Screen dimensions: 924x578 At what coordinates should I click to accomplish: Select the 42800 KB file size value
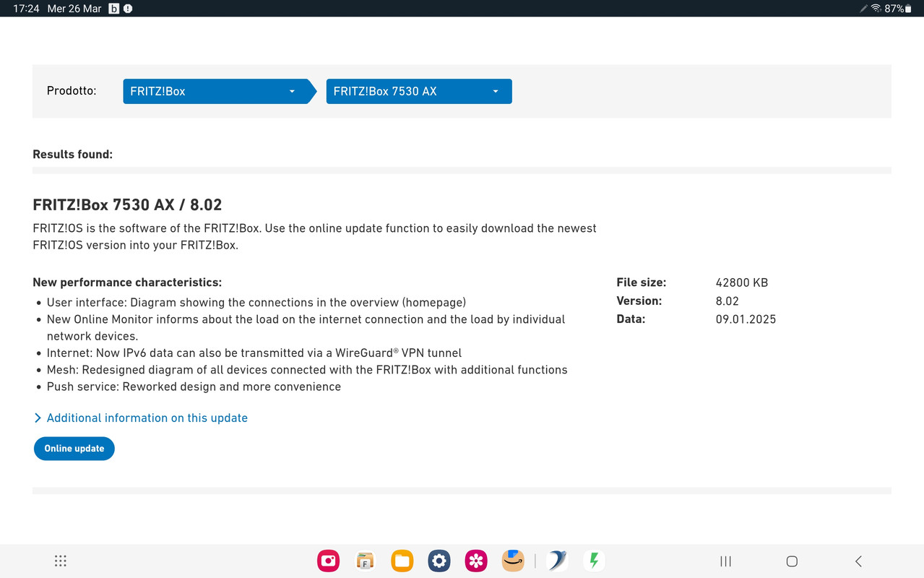pyautogui.click(x=742, y=282)
